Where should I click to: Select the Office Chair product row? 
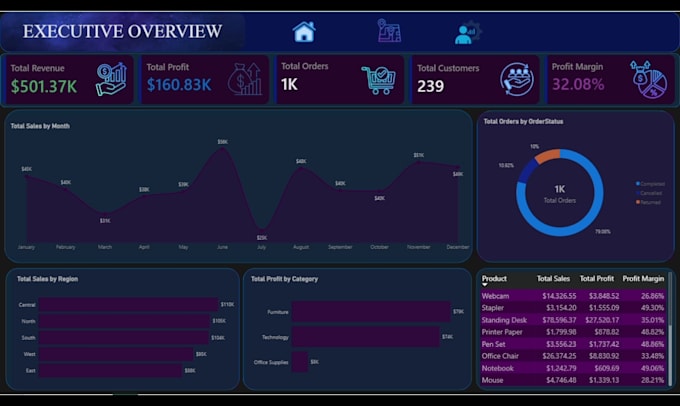[573, 356]
